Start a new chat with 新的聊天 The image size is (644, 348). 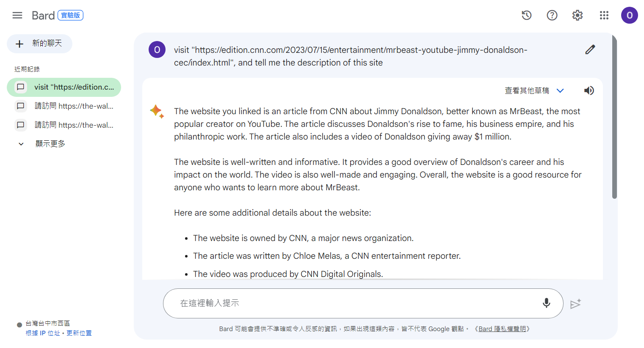[x=39, y=44]
